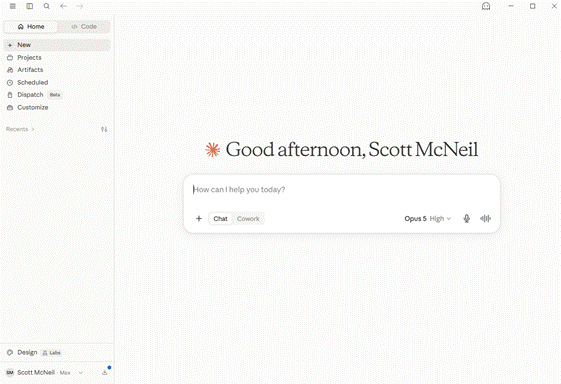Click the plus icon beside New
The image size is (561, 384).
tap(10, 45)
